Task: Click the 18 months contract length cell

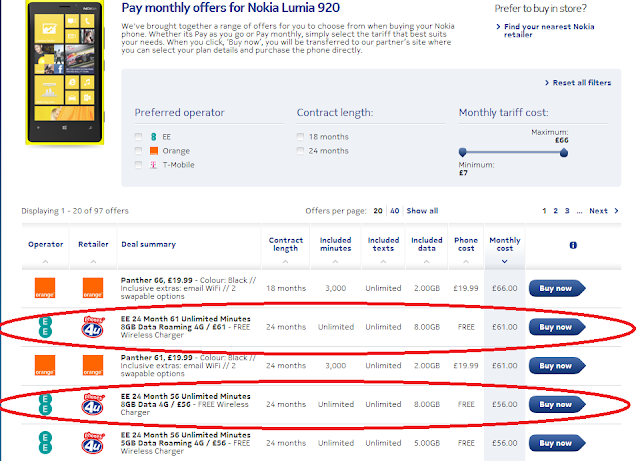Action: pos(286,288)
